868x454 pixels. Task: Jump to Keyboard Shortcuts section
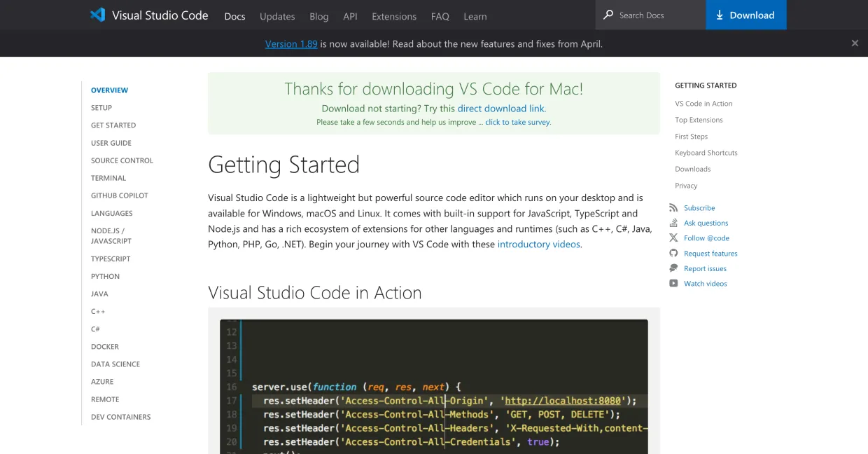(706, 153)
